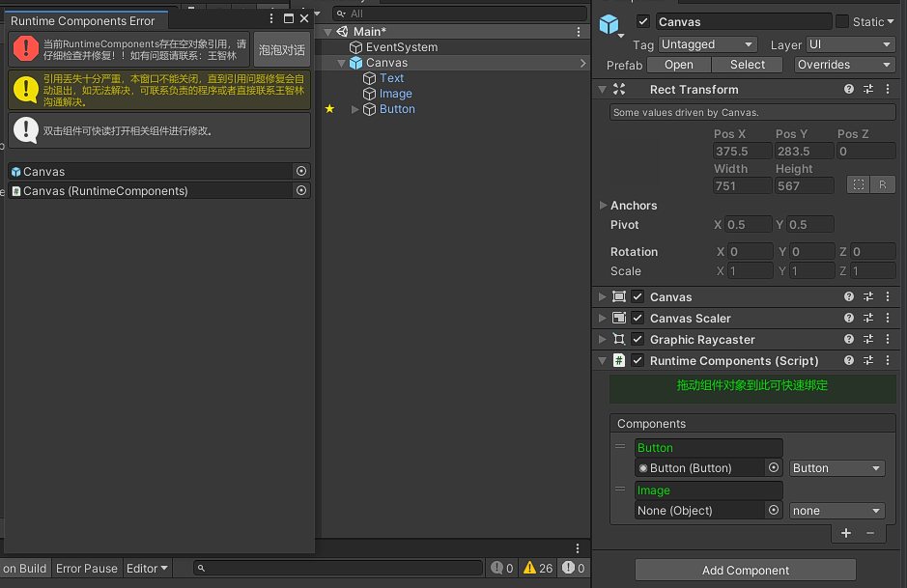Toggle Console warning messages filter showing 26

point(537,569)
